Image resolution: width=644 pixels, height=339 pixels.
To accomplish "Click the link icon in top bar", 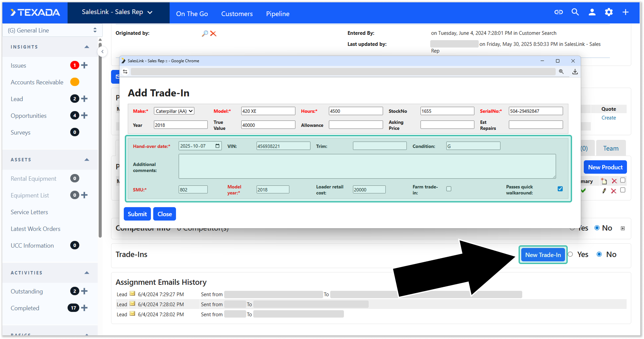I will [558, 12].
